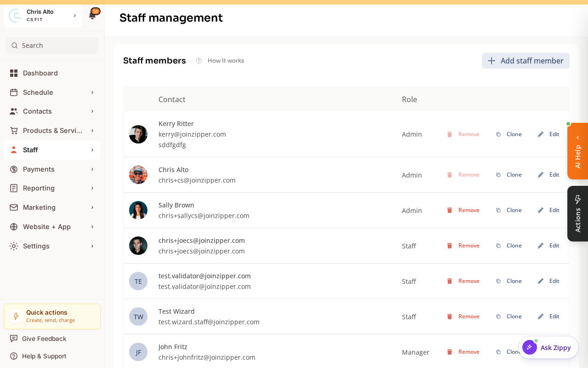The width and height of the screenshot is (588, 368).
Task: Expand the Payments submenu chevron
Action: (x=92, y=169)
